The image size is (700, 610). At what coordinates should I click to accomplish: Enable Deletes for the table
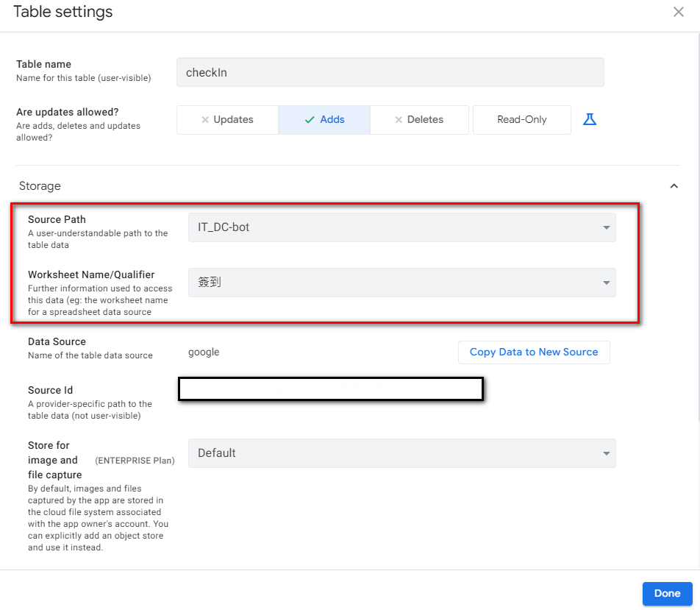419,120
